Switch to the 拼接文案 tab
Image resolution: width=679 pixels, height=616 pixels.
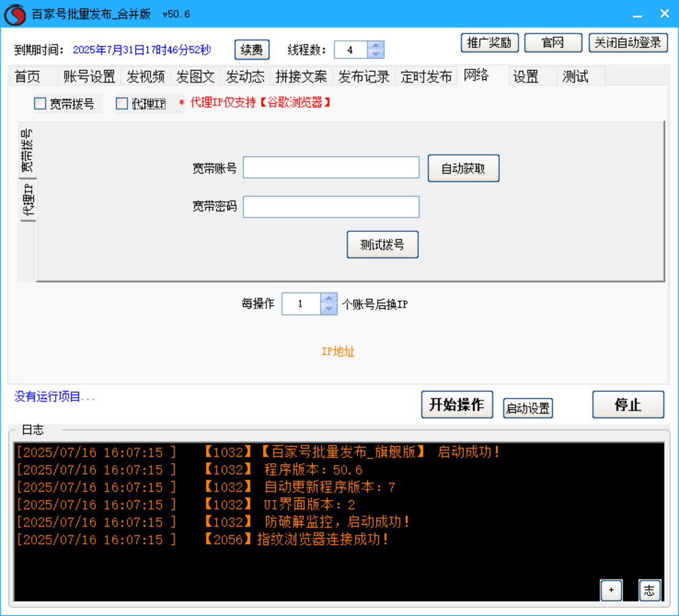[301, 77]
